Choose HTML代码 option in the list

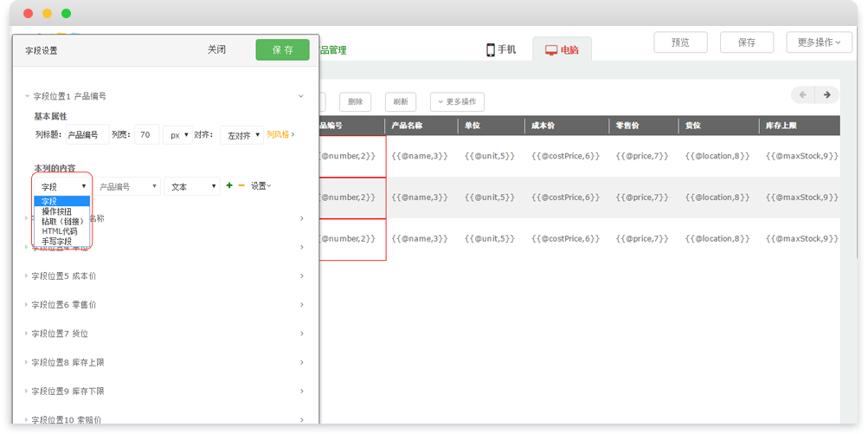(x=60, y=231)
